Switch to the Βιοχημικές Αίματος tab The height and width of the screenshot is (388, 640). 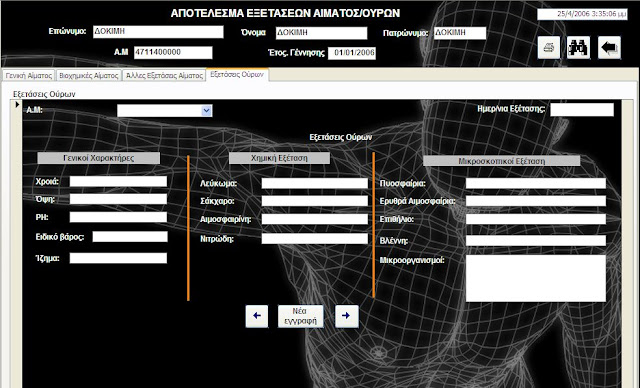(89, 75)
